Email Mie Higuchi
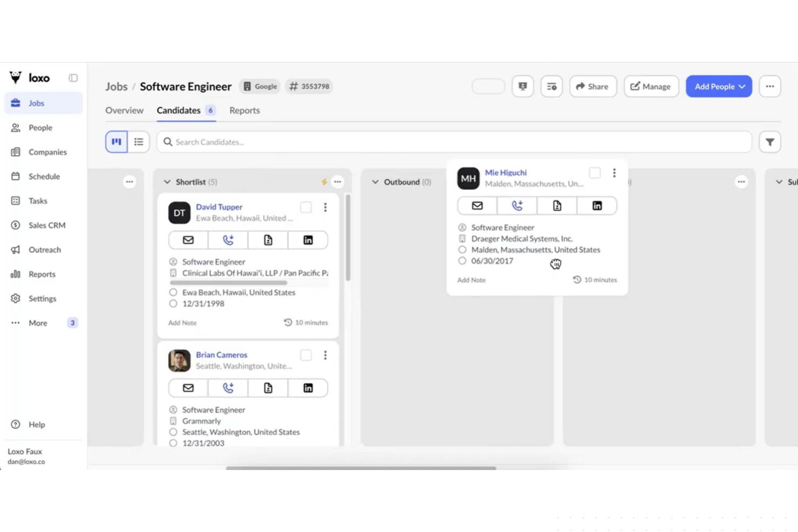The image size is (798, 532). point(477,205)
